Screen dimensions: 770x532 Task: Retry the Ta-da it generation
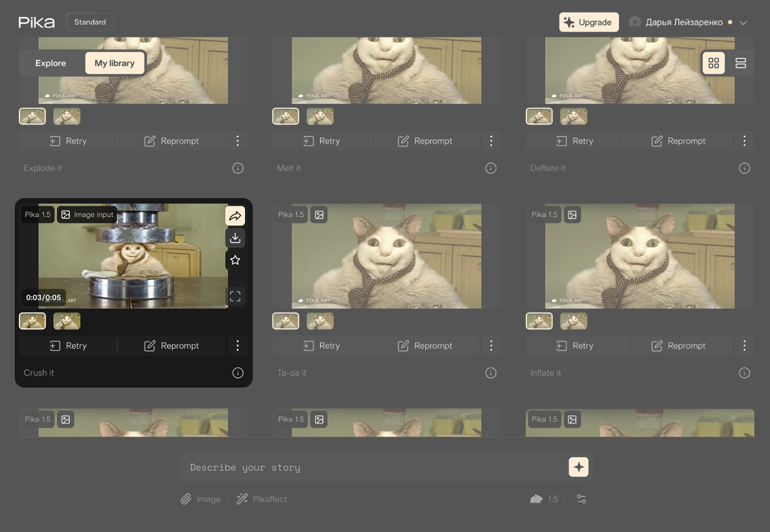322,346
